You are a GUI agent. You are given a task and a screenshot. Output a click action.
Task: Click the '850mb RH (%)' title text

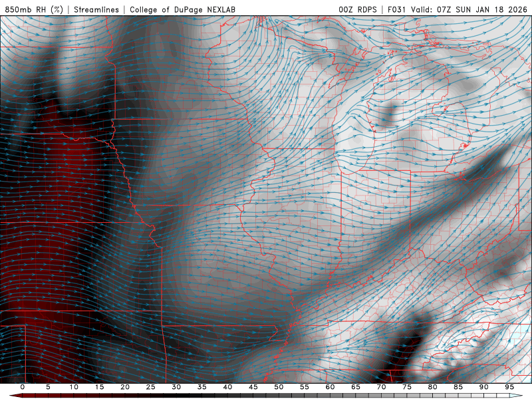click(x=34, y=9)
